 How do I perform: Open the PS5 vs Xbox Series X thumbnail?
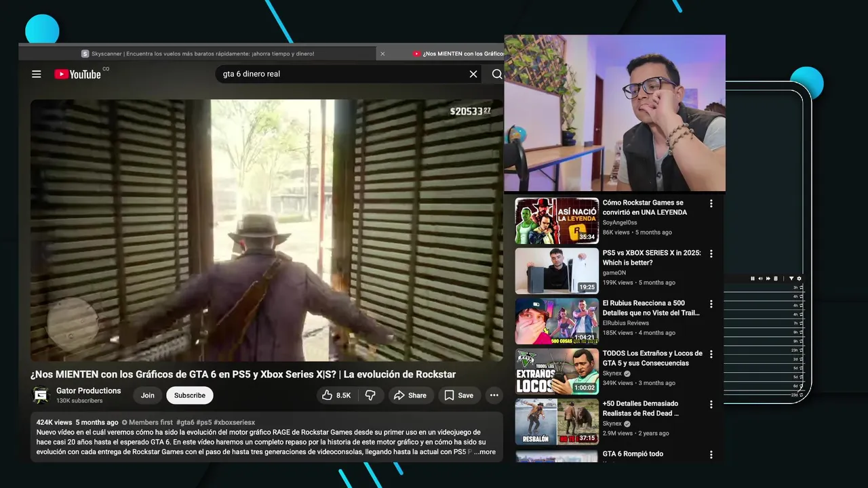pos(557,271)
